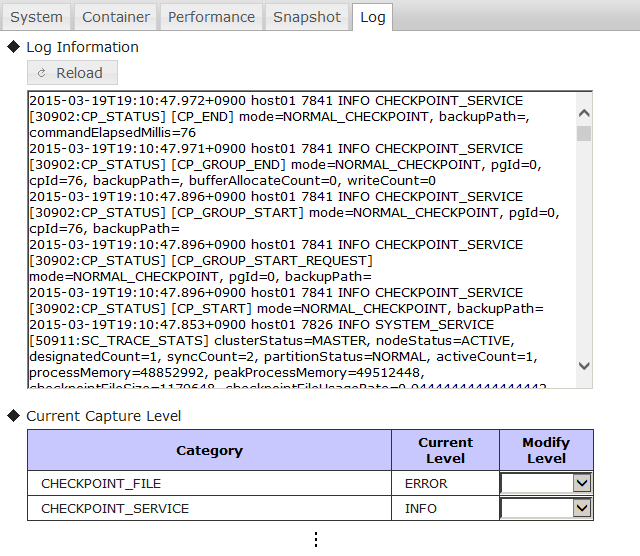640x556 pixels.
Task: Click the Category column header
Action: click(209, 450)
